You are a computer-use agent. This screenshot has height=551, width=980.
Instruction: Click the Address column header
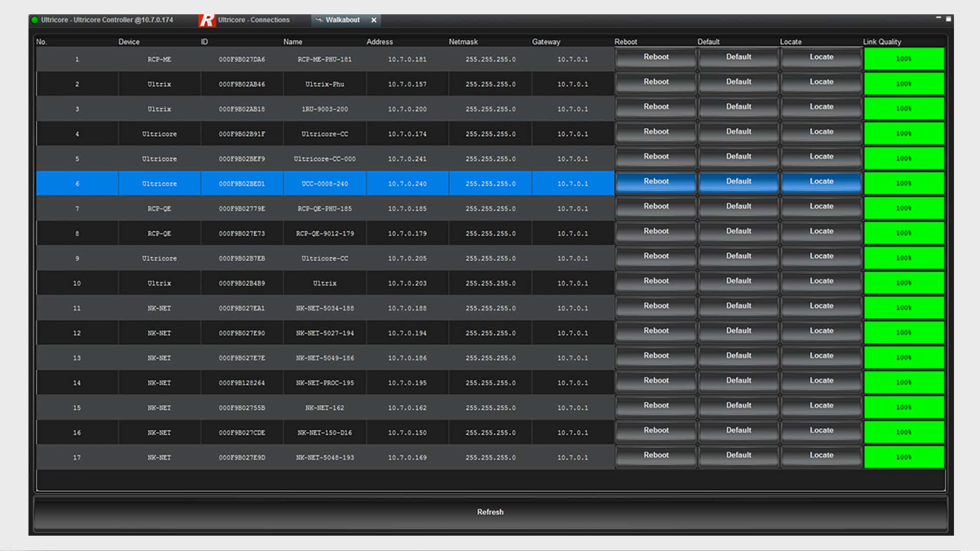tap(380, 42)
